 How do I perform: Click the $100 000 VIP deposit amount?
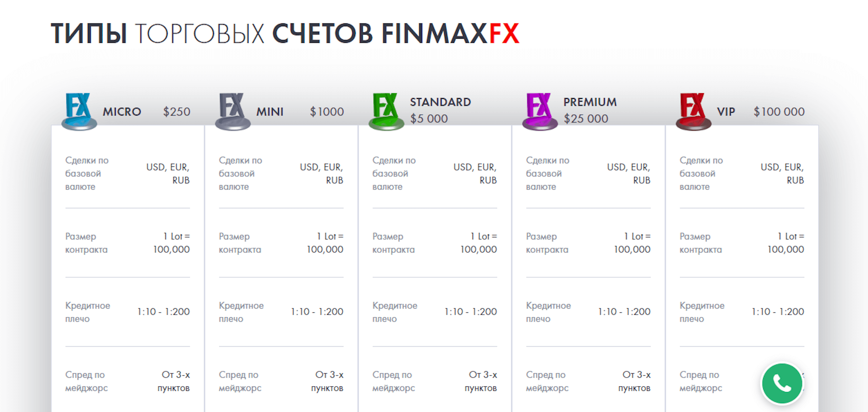pos(779,112)
